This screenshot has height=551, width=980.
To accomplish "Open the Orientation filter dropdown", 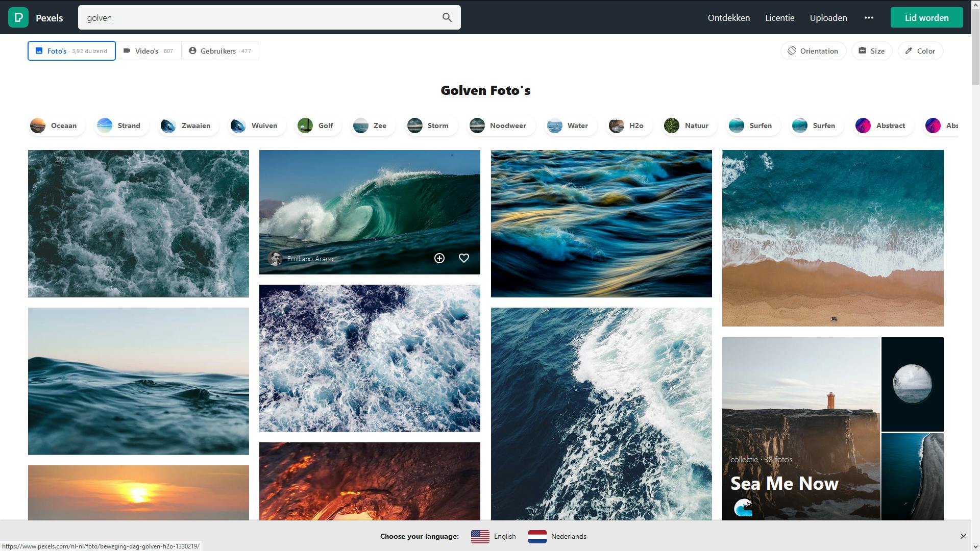I will [813, 51].
